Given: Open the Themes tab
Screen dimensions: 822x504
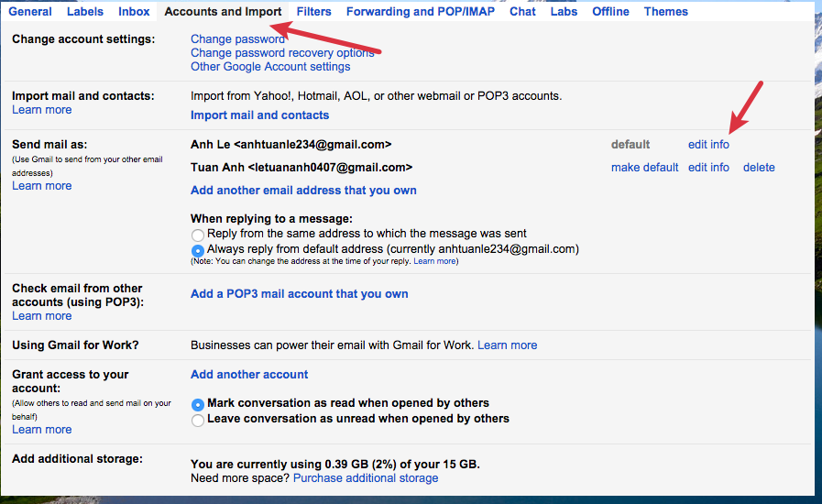Looking at the screenshot, I should 666,12.
